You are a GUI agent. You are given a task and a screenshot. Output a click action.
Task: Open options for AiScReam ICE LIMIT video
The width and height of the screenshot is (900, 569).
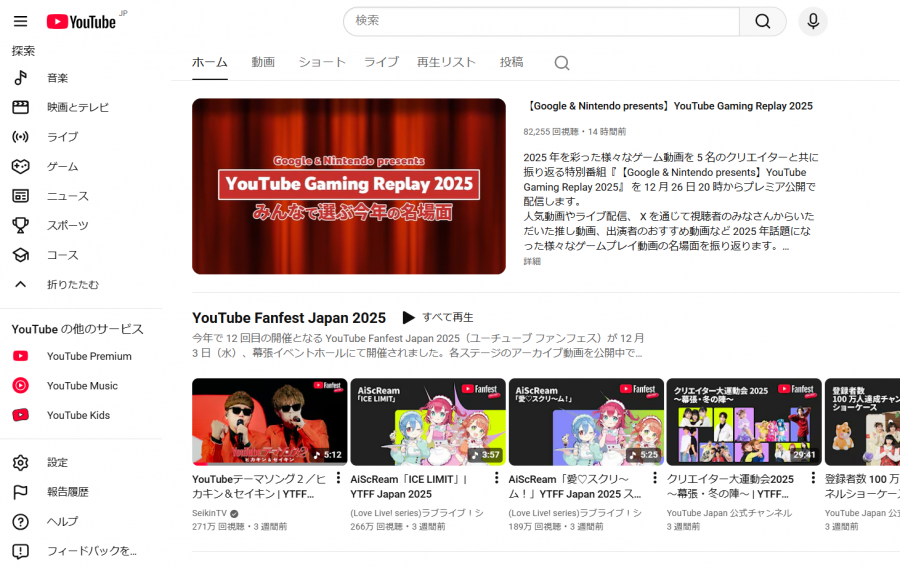pyautogui.click(x=496, y=478)
